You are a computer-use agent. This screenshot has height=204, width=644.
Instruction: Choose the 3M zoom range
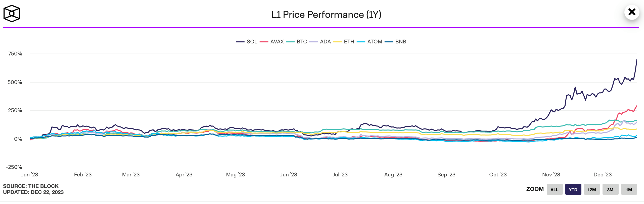click(x=610, y=189)
